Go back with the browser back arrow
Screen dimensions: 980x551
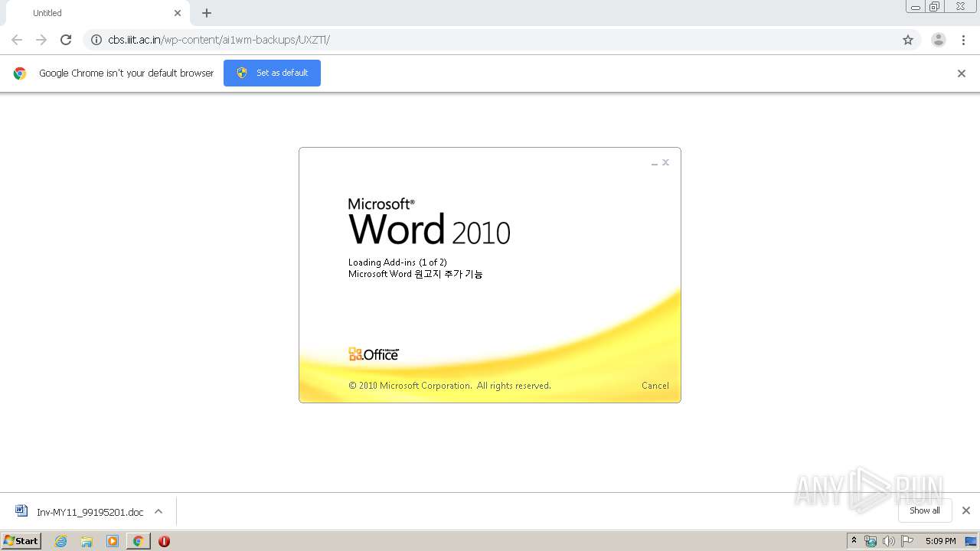click(x=17, y=40)
